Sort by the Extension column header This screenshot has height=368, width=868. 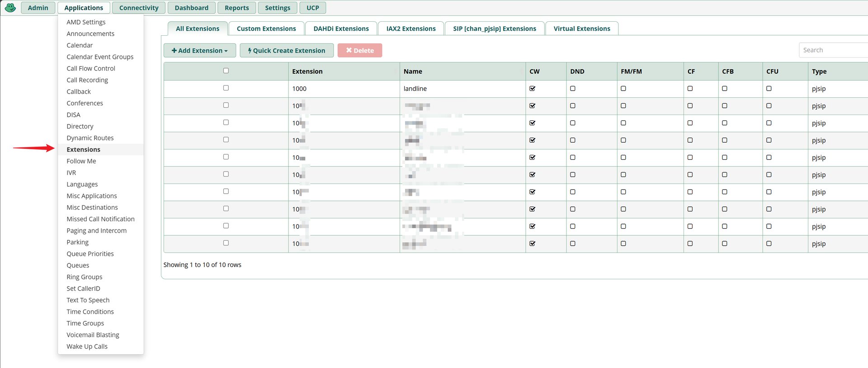[344, 72]
